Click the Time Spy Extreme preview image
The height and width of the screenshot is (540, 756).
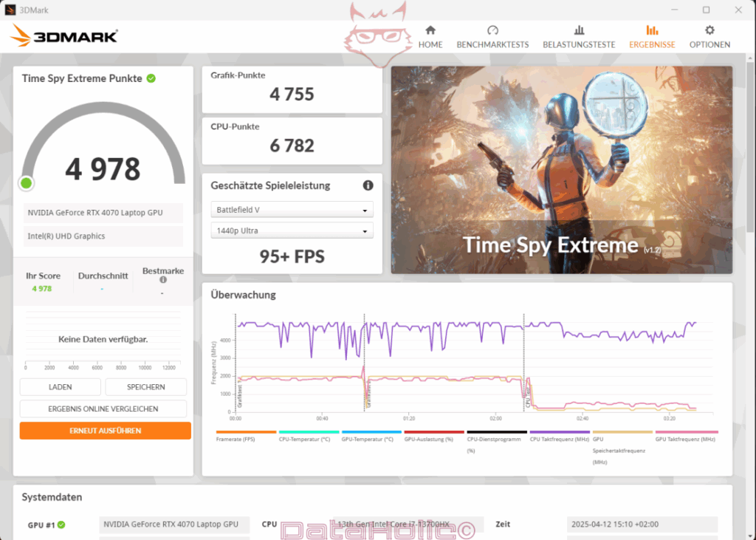tap(562, 170)
